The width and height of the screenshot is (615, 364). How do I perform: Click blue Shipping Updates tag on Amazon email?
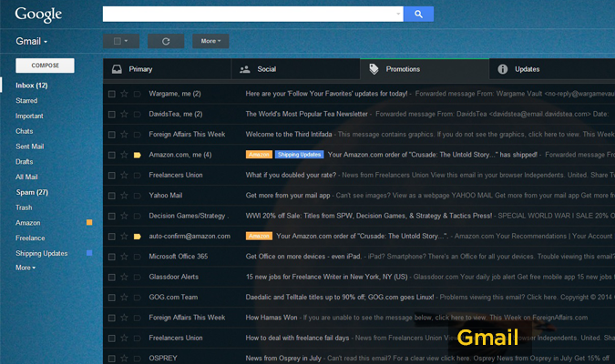click(x=299, y=155)
